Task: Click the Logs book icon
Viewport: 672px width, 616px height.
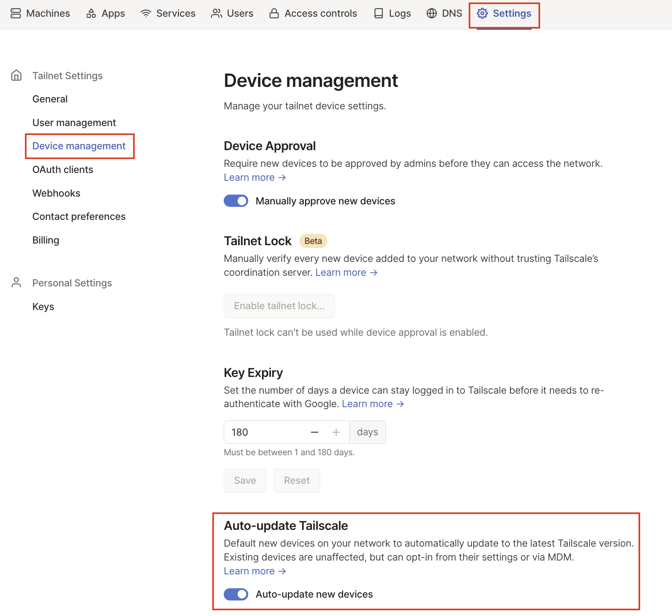Action: click(378, 13)
